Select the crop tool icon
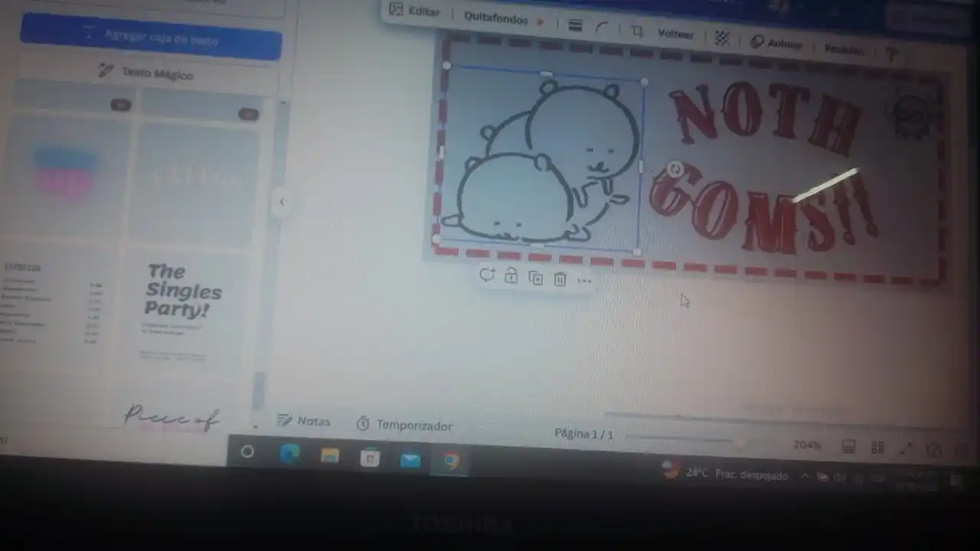This screenshot has width=980, height=551. coord(637,31)
